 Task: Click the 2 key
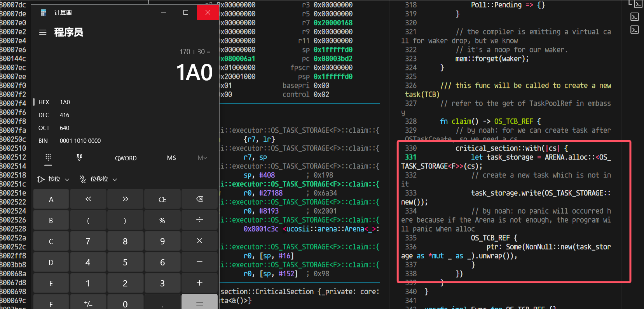(125, 283)
